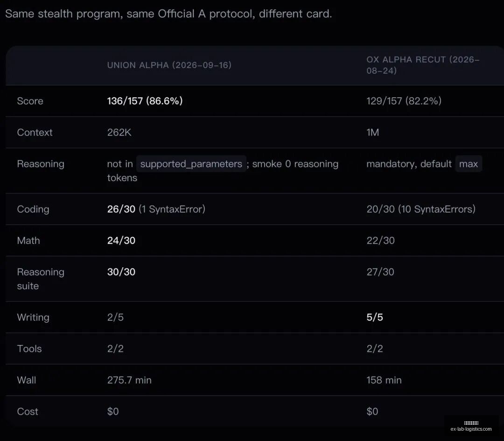Click the "22/30" math score
Screen dimensions: 504x441
pos(381,241)
